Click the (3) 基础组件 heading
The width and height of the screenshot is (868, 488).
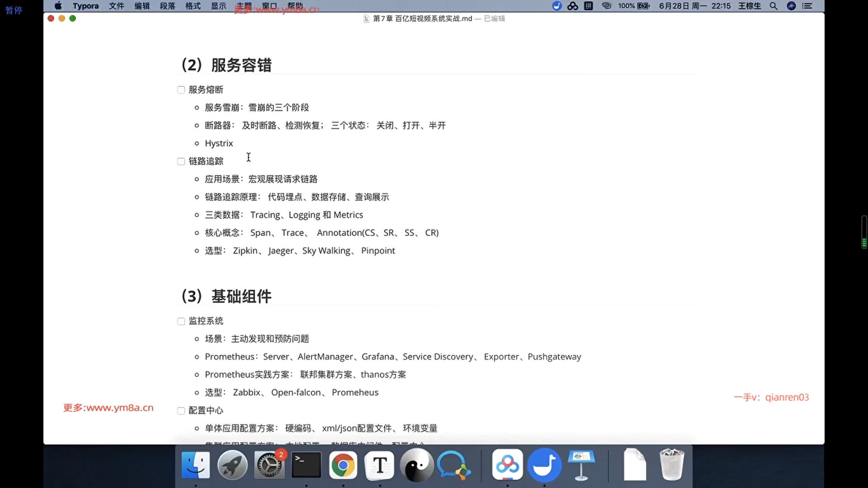pos(226,296)
